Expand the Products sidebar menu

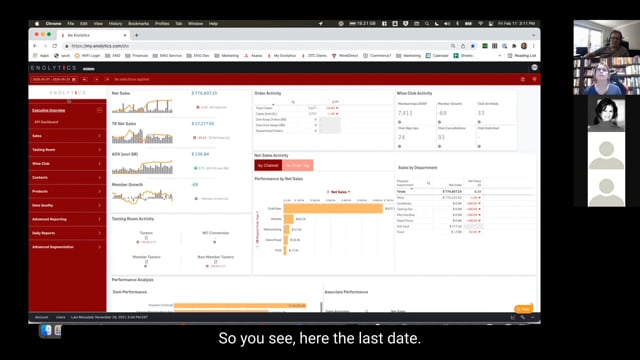[67, 191]
